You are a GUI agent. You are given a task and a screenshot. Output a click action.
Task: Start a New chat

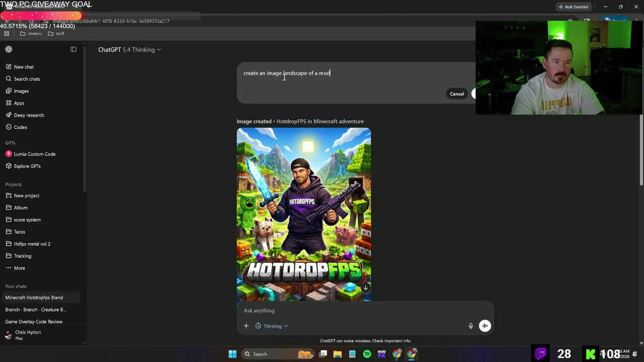click(24, 67)
